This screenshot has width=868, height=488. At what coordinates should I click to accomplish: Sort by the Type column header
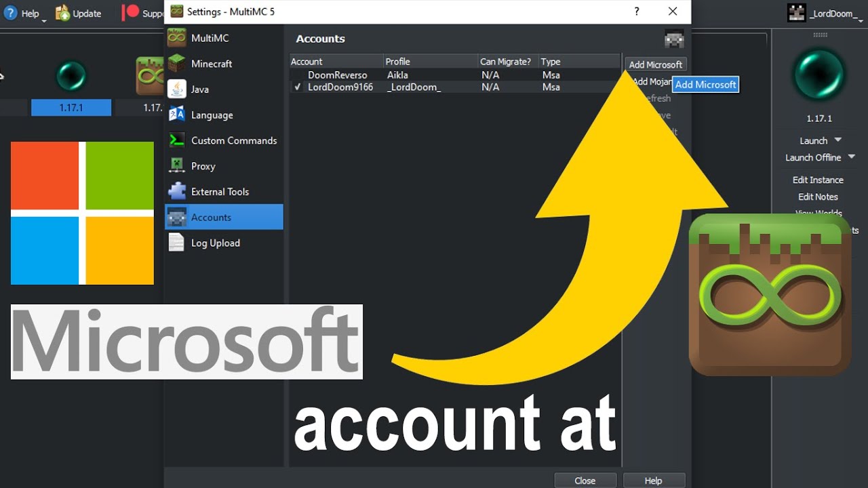point(578,62)
